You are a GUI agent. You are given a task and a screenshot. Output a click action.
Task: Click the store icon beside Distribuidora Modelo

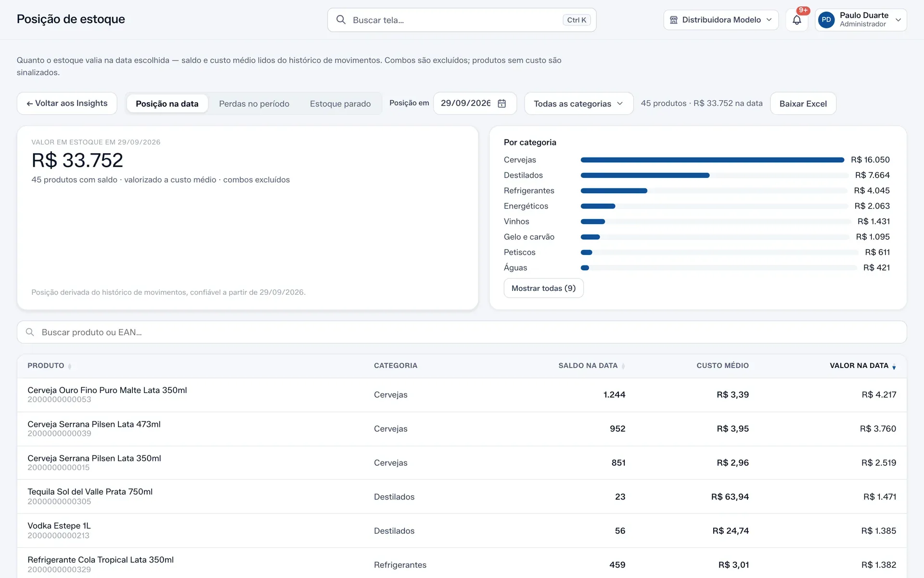[x=674, y=20]
